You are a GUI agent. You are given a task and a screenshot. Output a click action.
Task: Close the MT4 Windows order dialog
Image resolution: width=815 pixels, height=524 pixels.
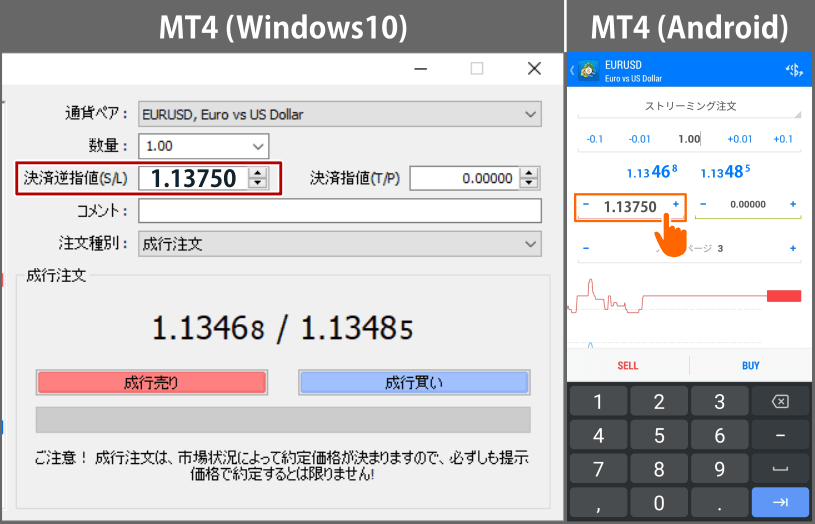(x=534, y=69)
